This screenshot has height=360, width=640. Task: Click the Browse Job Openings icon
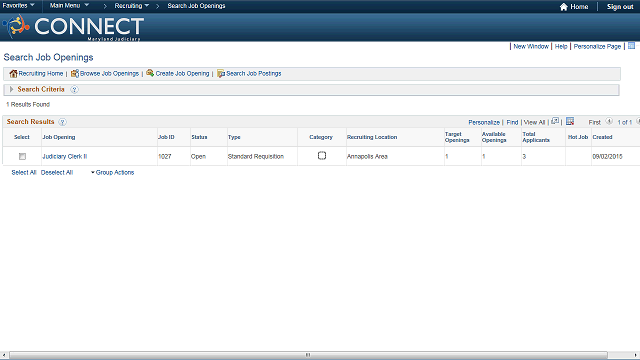click(x=75, y=73)
